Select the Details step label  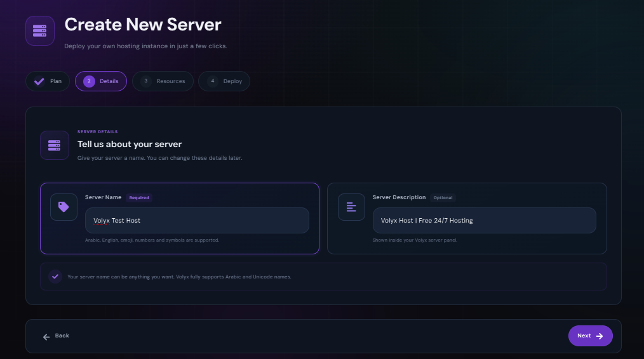pos(109,81)
